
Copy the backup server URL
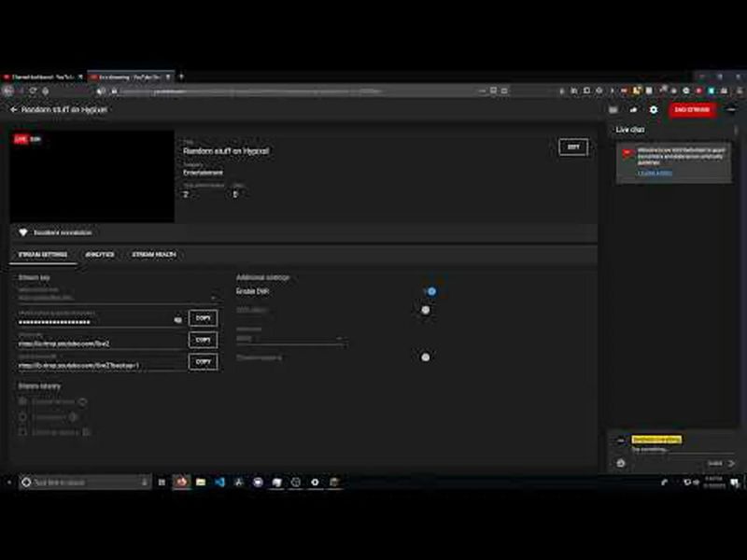tap(203, 361)
